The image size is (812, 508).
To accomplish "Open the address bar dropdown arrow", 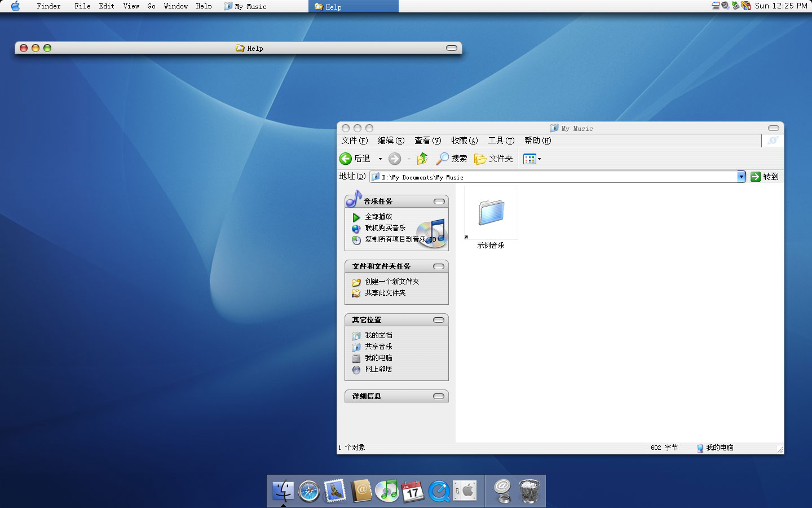I will [742, 177].
